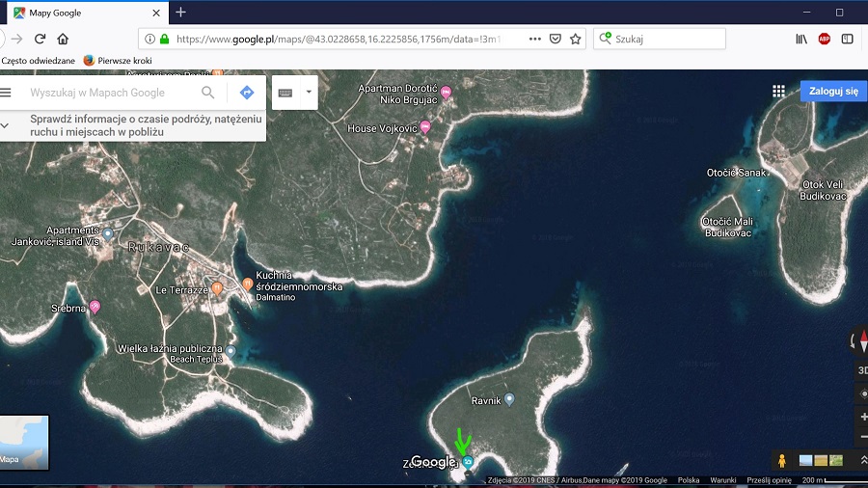Zoom in the map with plus button
The width and height of the screenshot is (868, 488).
tap(862, 417)
